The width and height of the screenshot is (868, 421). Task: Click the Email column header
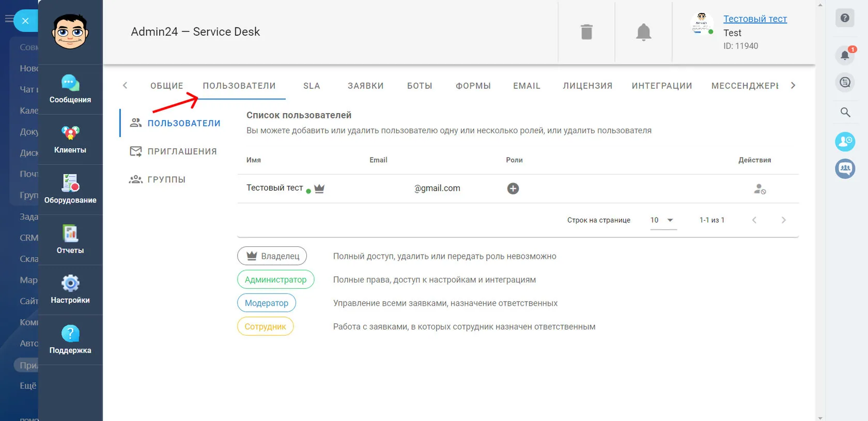378,160
